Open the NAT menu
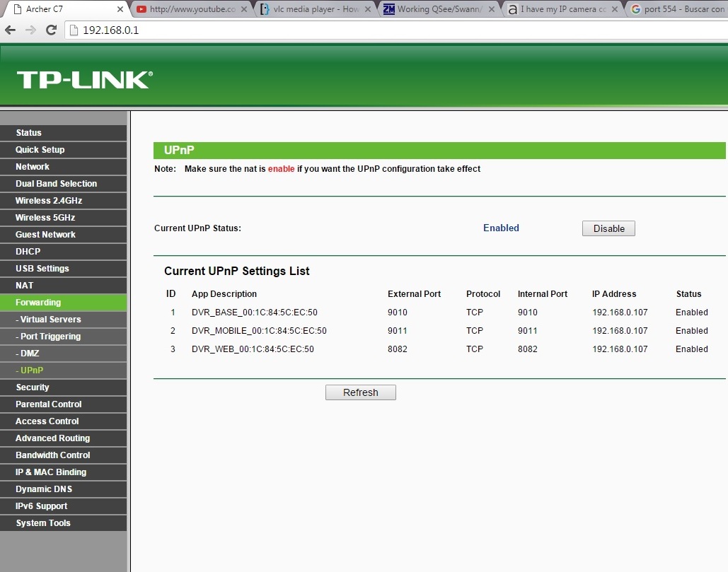The image size is (728, 572). click(x=63, y=286)
